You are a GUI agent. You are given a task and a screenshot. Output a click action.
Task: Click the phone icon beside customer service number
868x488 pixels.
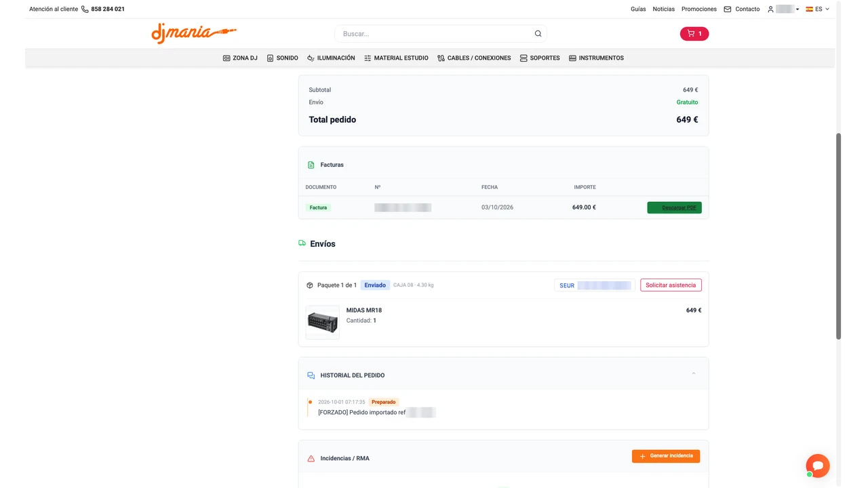(85, 9)
